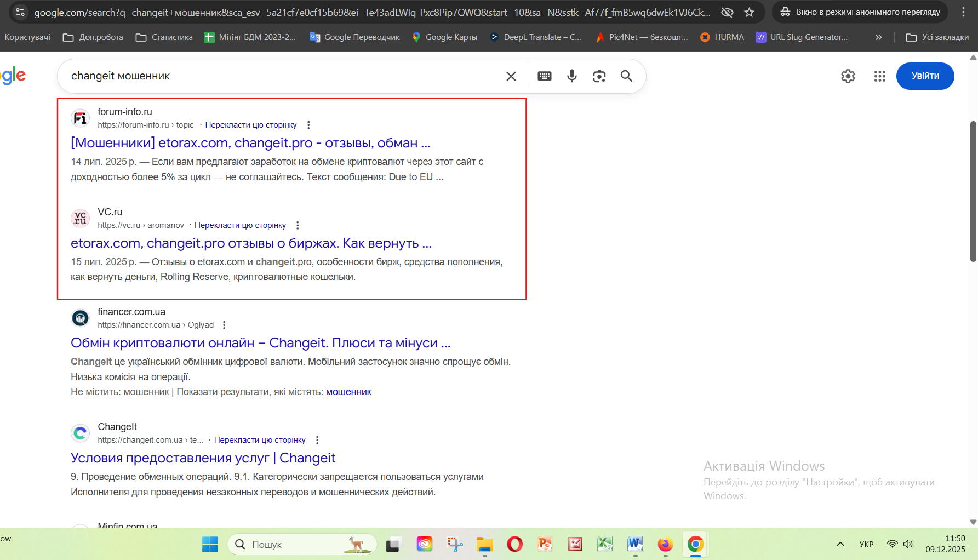Click the incognito window indicator
The image size is (978, 560).
[860, 12]
